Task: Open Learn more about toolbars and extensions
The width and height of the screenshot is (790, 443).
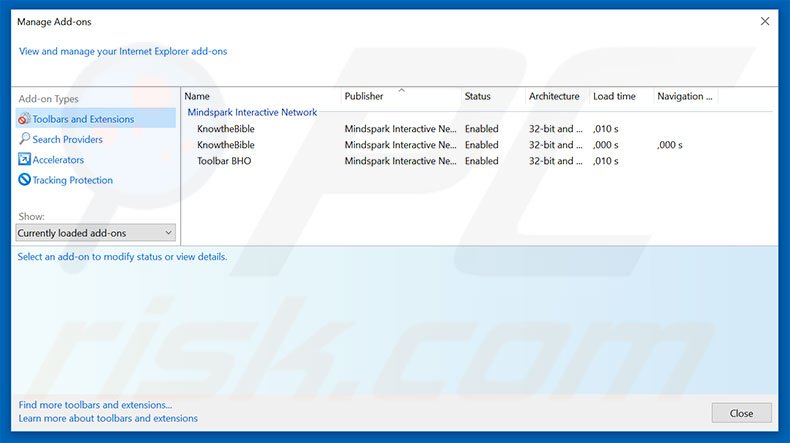Action: [x=108, y=418]
